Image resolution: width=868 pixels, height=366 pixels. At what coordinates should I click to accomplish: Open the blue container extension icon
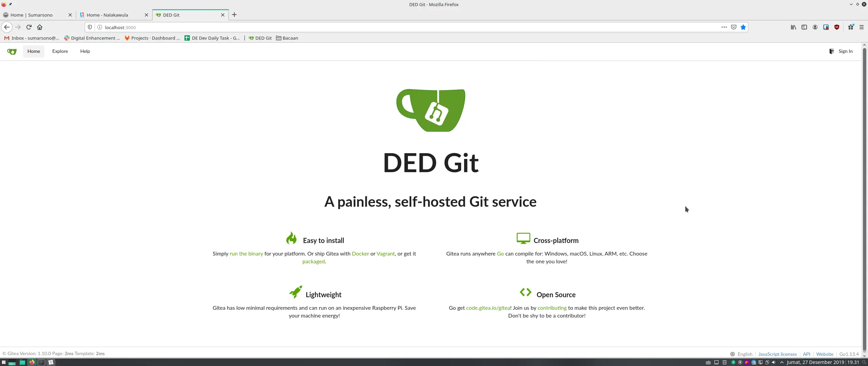826,27
